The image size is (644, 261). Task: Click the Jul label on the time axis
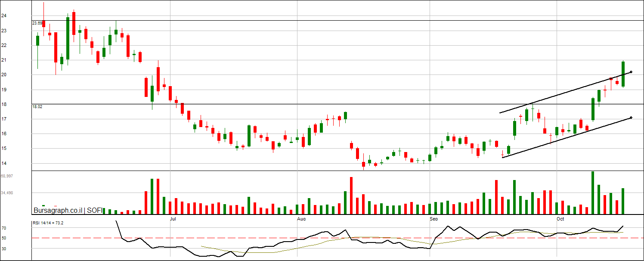tap(173, 219)
